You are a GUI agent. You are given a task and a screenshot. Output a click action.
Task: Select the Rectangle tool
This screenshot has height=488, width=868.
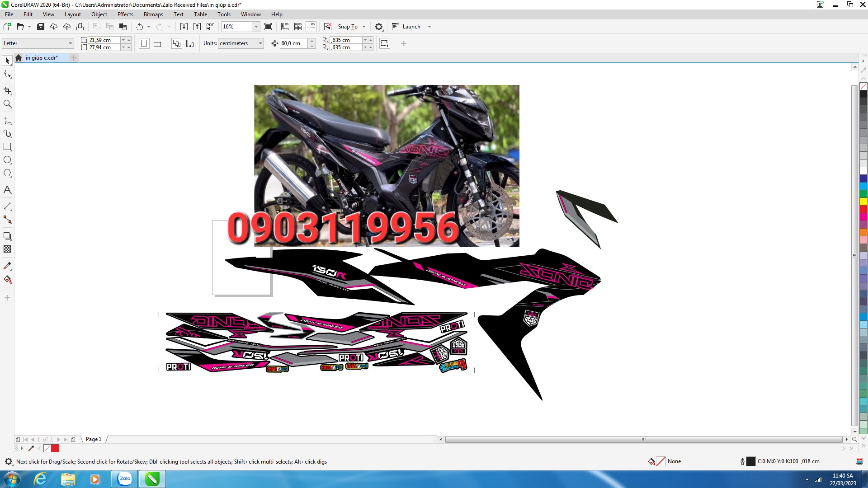7,147
